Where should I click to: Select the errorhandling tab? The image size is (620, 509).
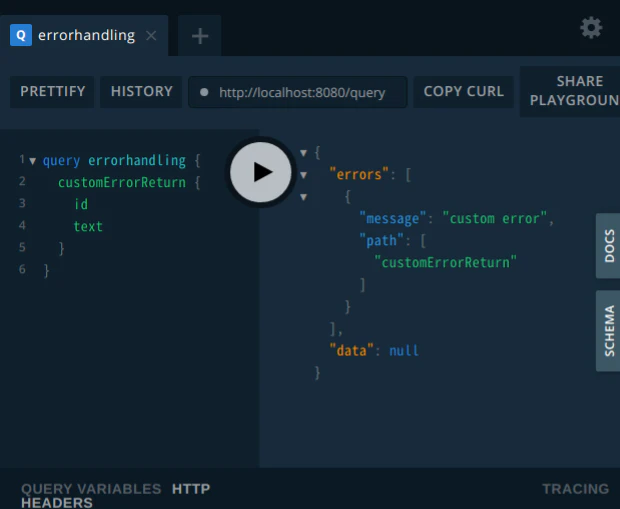click(x=84, y=36)
